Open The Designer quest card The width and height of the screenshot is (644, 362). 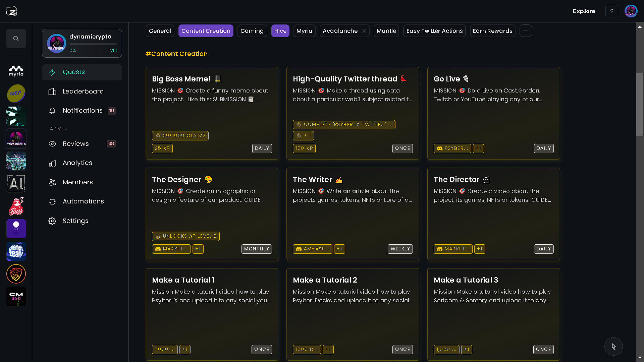pyautogui.click(x=212, y=214)
